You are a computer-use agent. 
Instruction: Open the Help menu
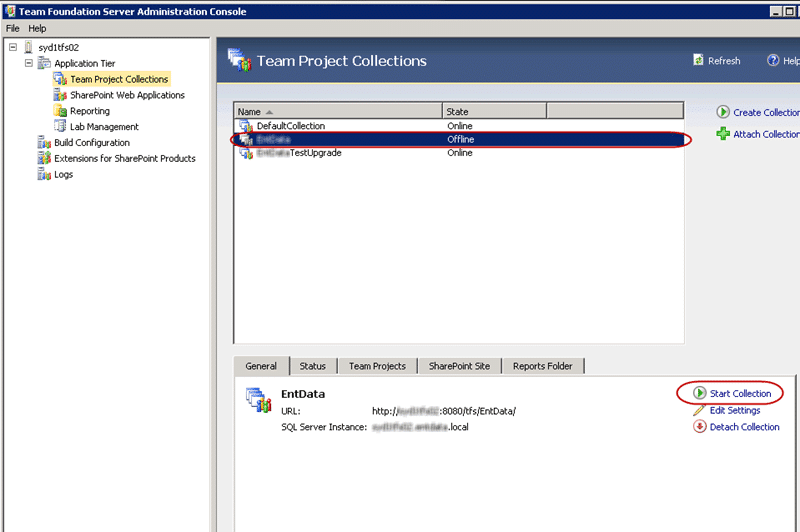click(x=37, y=28)
